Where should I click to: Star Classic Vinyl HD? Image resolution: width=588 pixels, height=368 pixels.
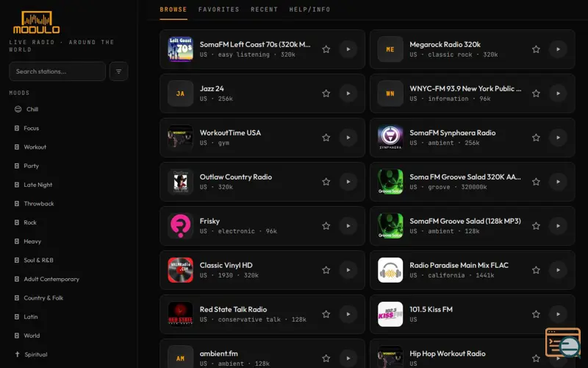click(326, 270)
